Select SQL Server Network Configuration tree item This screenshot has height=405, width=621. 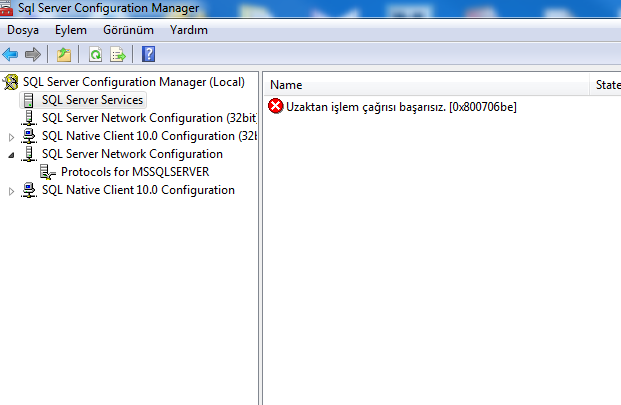point(132,154)
